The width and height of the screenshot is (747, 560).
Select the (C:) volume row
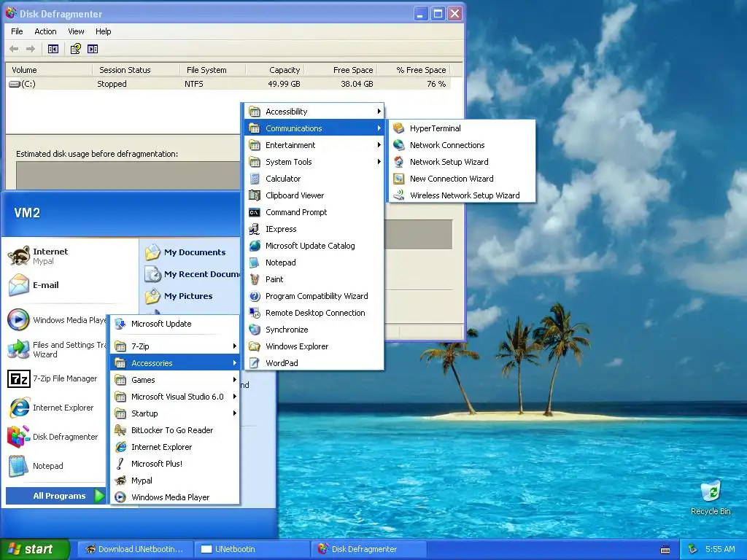[228, 84]
